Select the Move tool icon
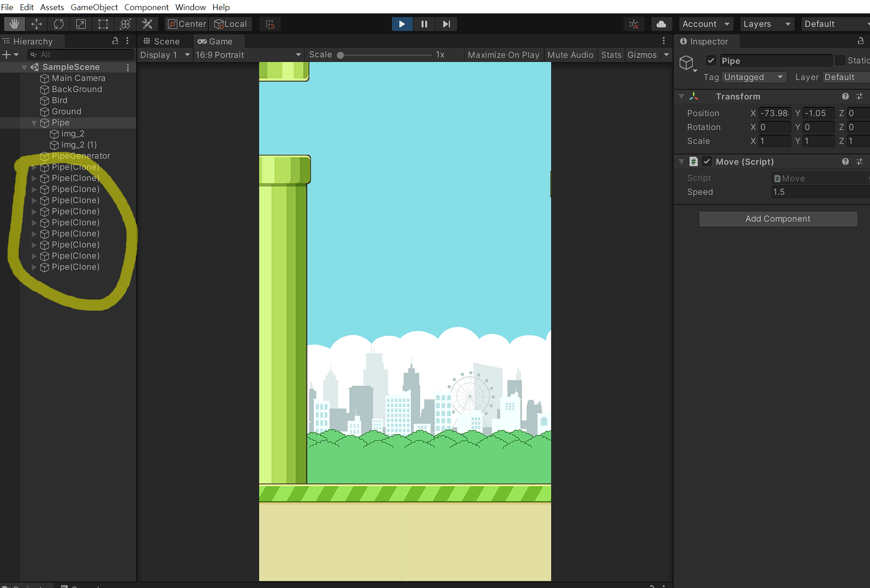Viewport: 870px width, 588px height. (x=37, y=24)
